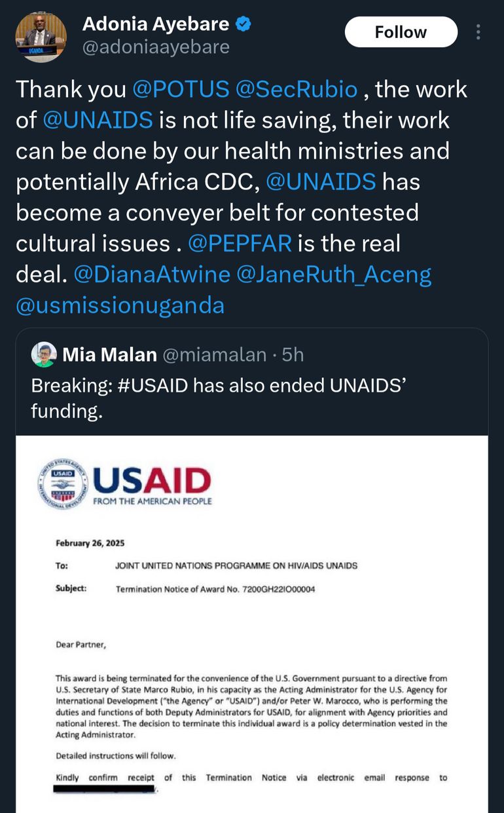Open Adonia Ayebare's profile picture
504x813 pixels.
41,37
